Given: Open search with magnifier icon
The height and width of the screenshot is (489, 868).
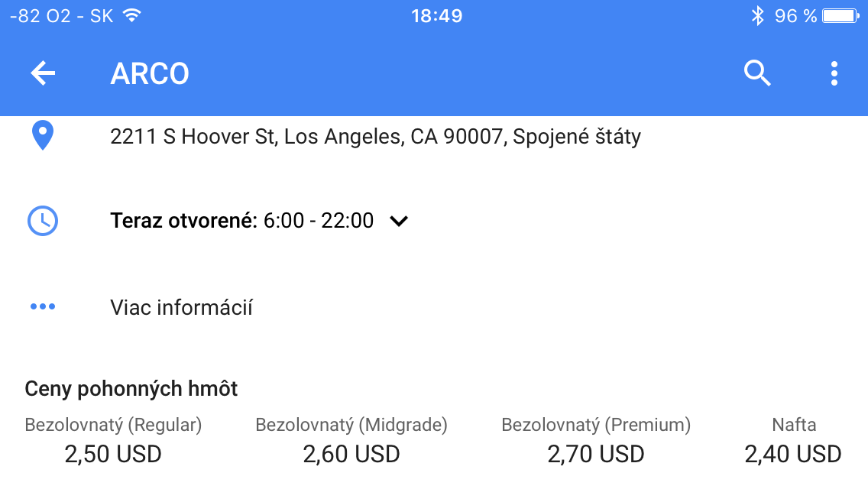Looking at the screenshot, I should pos(757,73).
